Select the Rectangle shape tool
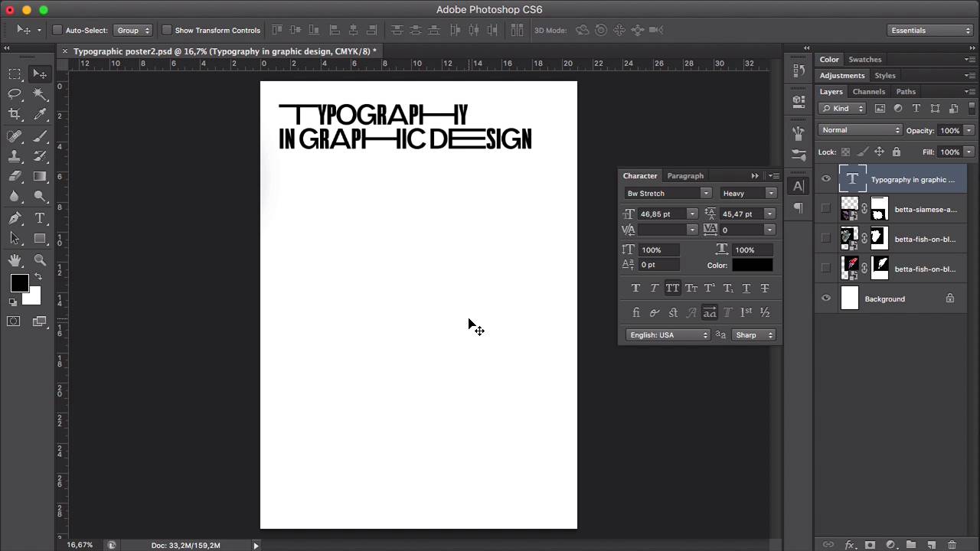The image size is (980, 551). tap(40, 239)
